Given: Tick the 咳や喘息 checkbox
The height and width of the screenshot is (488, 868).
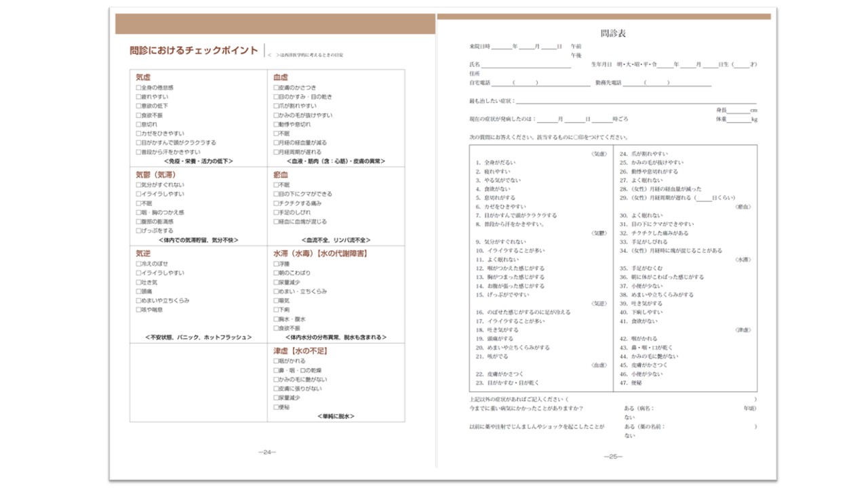Looking at the screenshot, I should click(138, 310).
